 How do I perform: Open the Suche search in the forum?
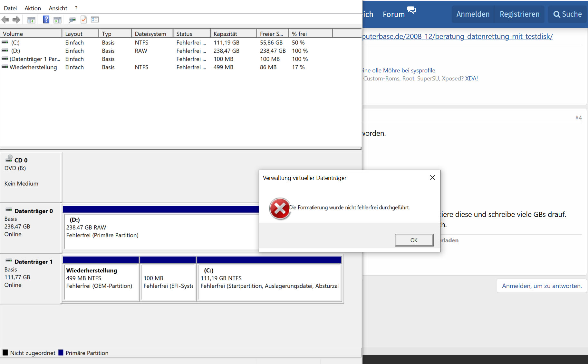[x=568, y=14]
